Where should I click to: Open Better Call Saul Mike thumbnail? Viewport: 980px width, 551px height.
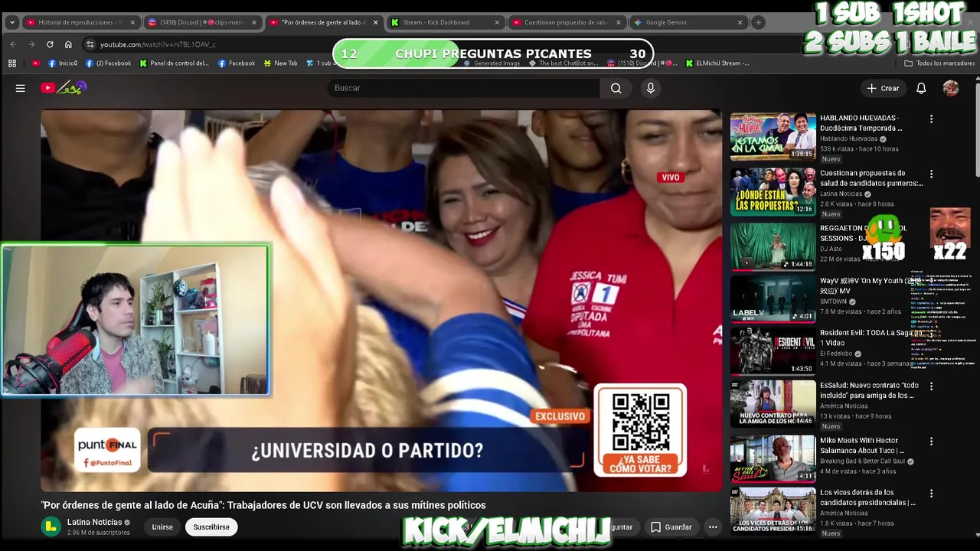pyautogui.click(x=773, y=458)
